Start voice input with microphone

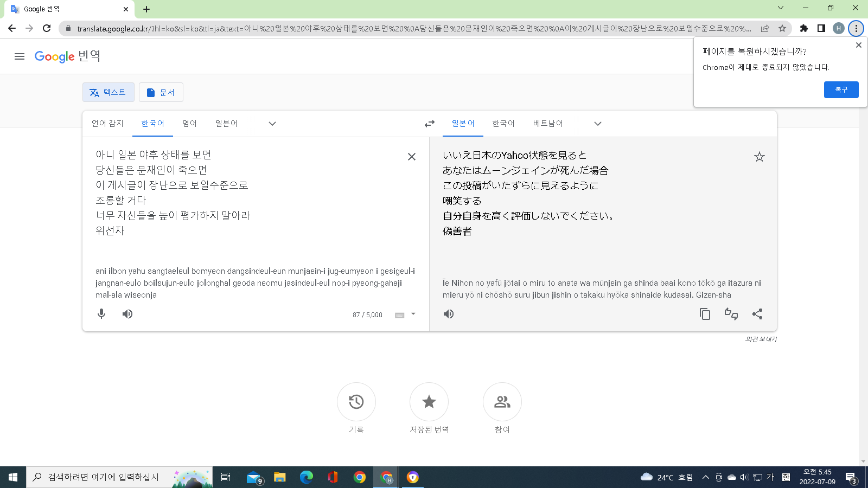(101, 314)
